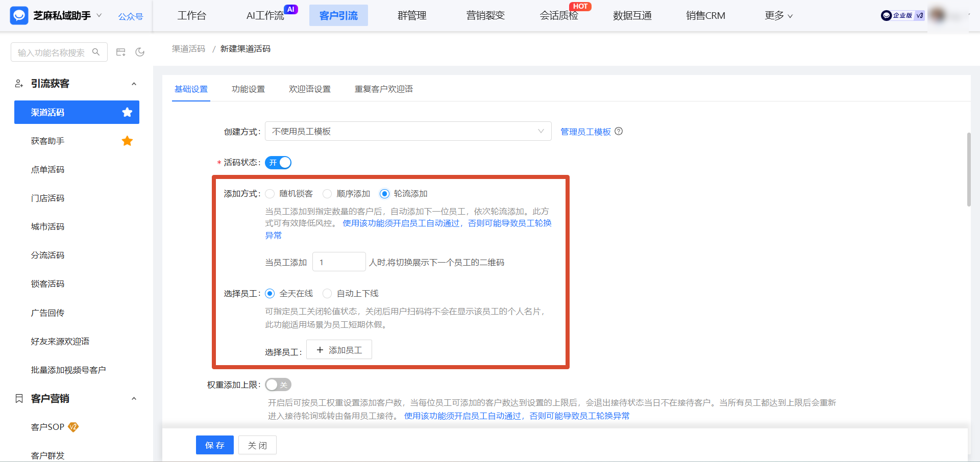Click the 渠道活码 breadcrumb link
The width and height of the screenshot is (980, 462).
pyautogui.click(x=188, y=48)
